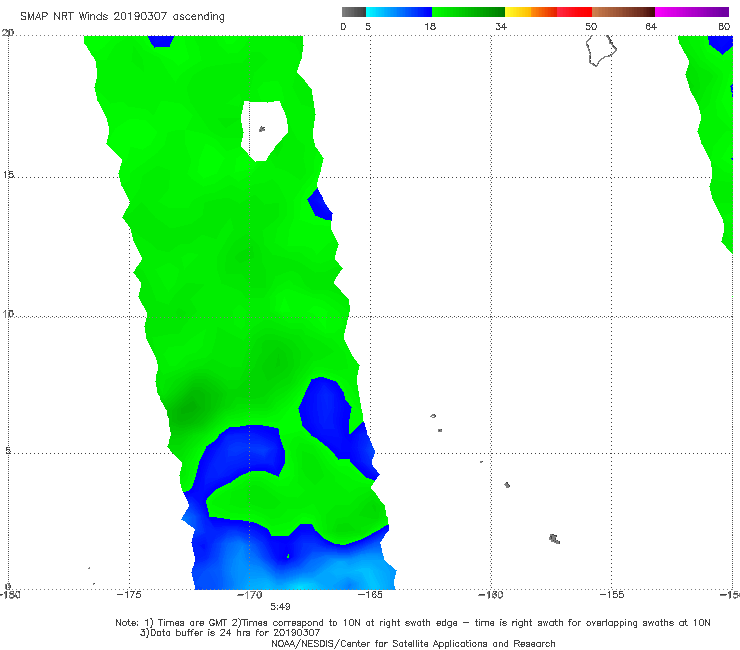The image size is (740, 650).
Task: Click the latitude axis label '10'
Action: 8,314
